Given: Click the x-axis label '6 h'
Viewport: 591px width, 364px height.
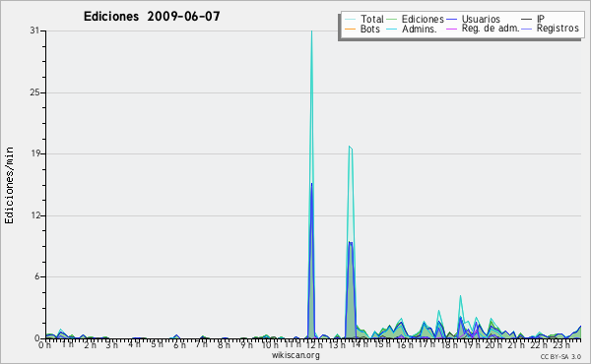Looking at the screenshot, I should tap(179, 344).
